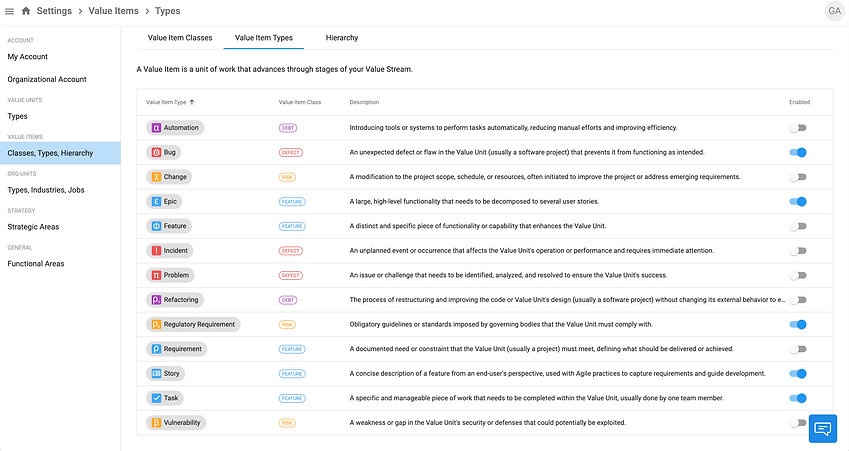Disable the Bug toggle

pyautogui.click(x=798, y=152)
